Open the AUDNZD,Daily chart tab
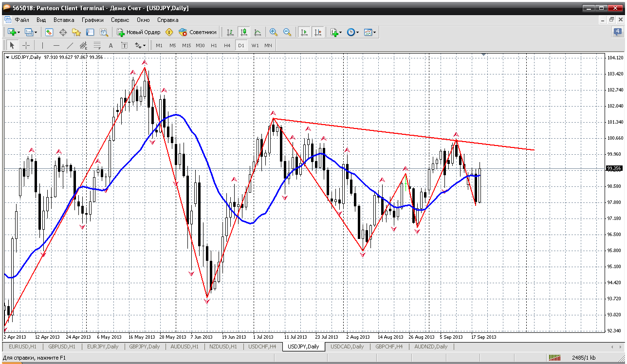 pos(430,346)
